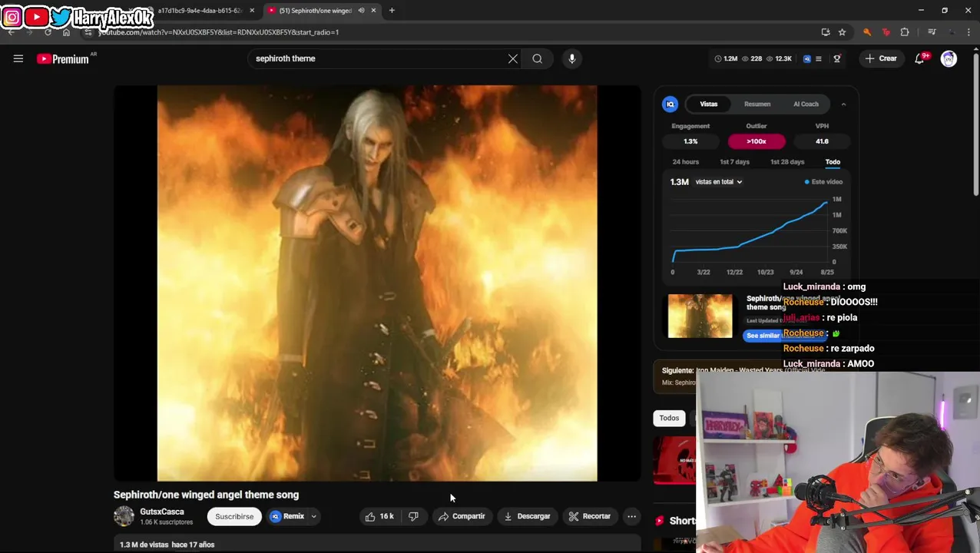Install app icon in the address bar
This screenshot has width=980, height=553.
coord(826,32)
